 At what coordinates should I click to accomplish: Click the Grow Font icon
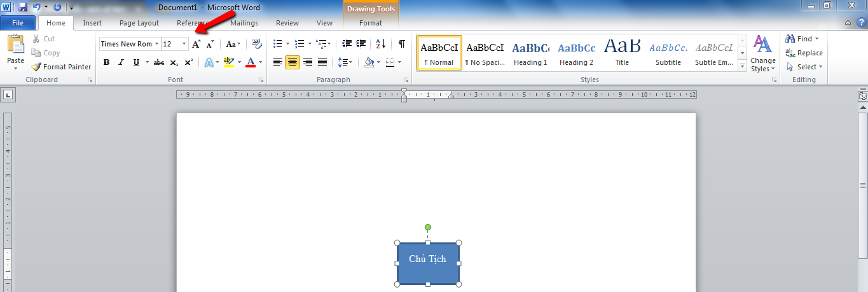tap(196, 44)
